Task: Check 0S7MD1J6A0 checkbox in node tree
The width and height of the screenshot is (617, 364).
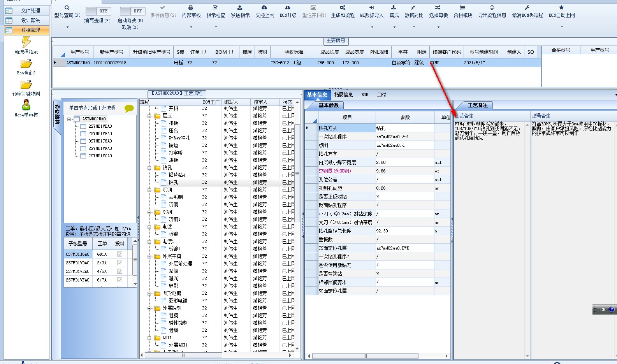Action: click(x=83, y=141)
